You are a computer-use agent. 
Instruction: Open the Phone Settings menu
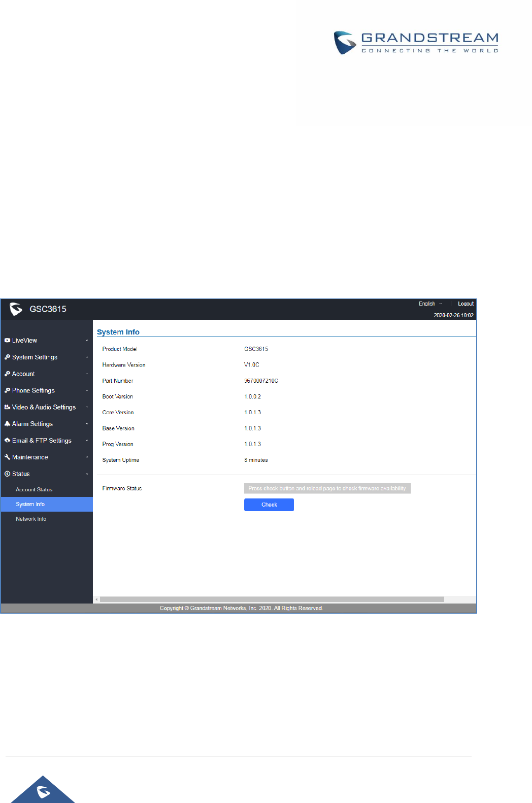click(47, 391)
